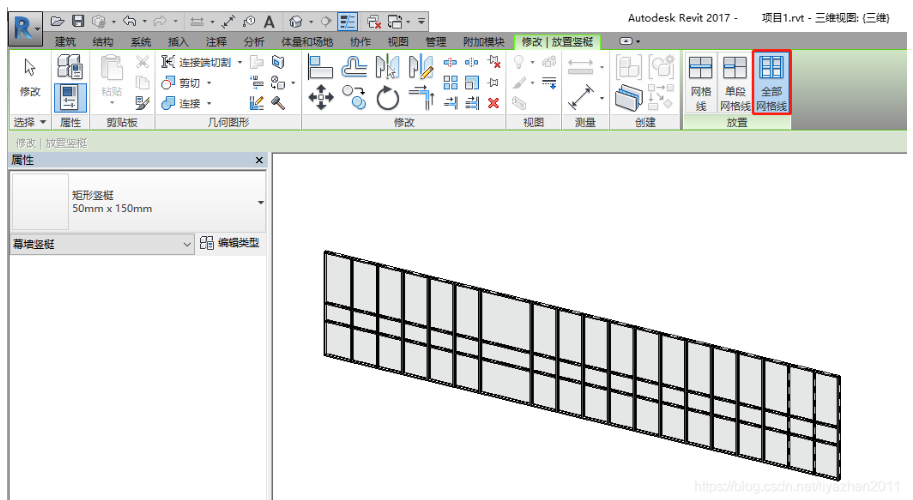Click the Default 3D View house icon
The width and height of the screenshot is (913, 500).
[x=296, y=22]
